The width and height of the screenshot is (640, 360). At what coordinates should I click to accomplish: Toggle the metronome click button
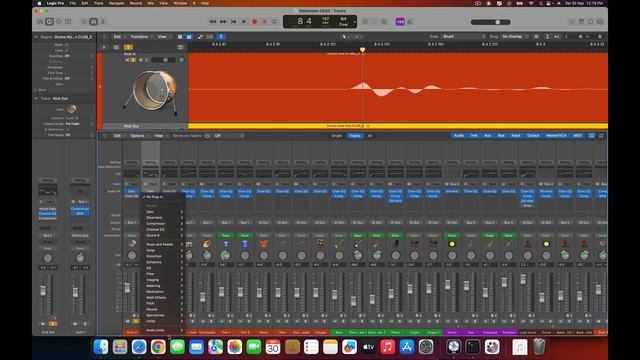pos(409,22)
